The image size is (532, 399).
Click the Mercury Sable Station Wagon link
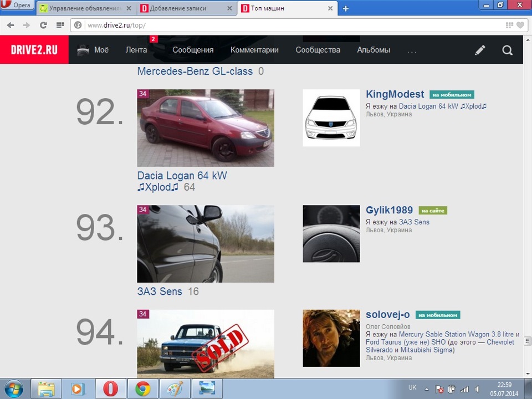pos(456,334)
